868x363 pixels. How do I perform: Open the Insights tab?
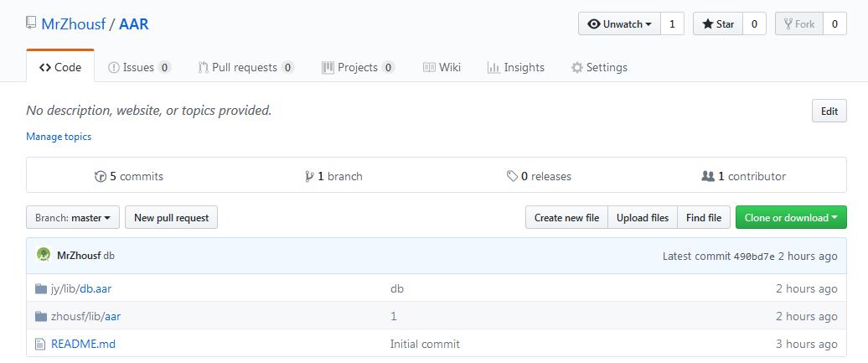coord(516,68)
